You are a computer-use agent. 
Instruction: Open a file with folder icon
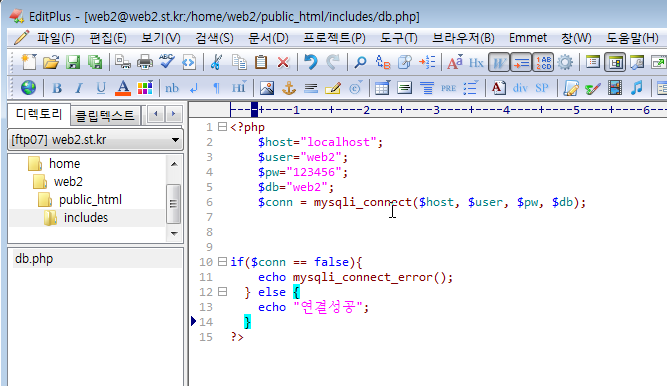tap(51, 63)
